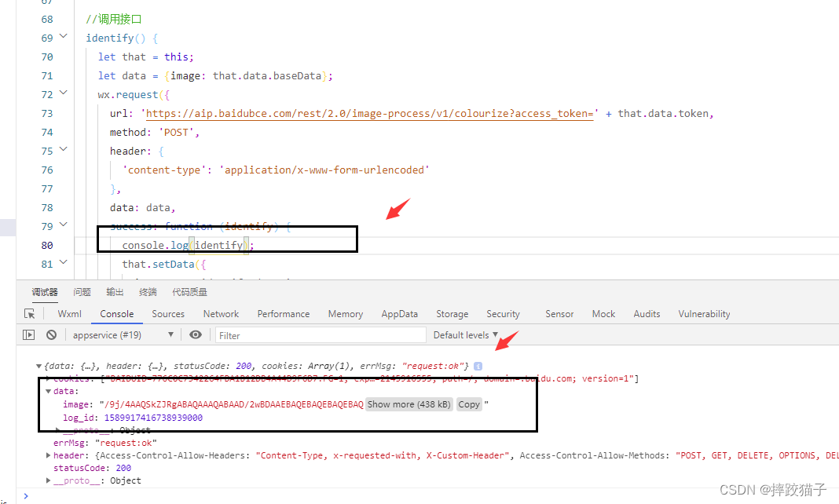Click the inspect element selector icon

pyautogui.click(x=30, y=314)
